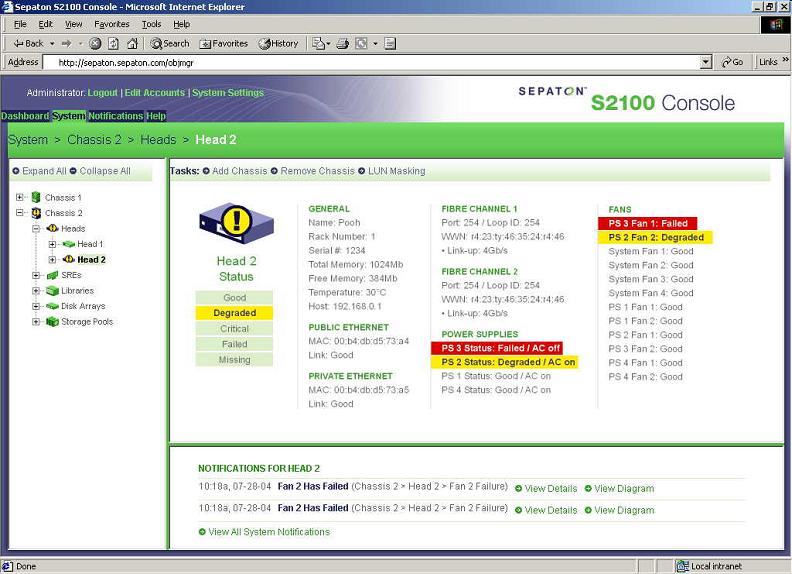Image resolution: width=792 pixels, height=574 pixels.
Task: Click the Add Chassis task
Action: pyautogui.click(x=235, y=171)
